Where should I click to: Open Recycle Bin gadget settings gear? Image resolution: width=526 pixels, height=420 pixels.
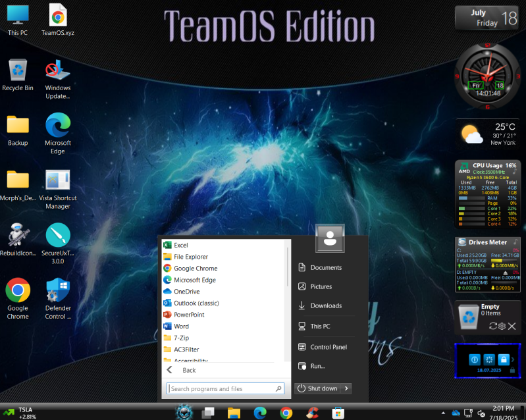click(x=502, y=326)
